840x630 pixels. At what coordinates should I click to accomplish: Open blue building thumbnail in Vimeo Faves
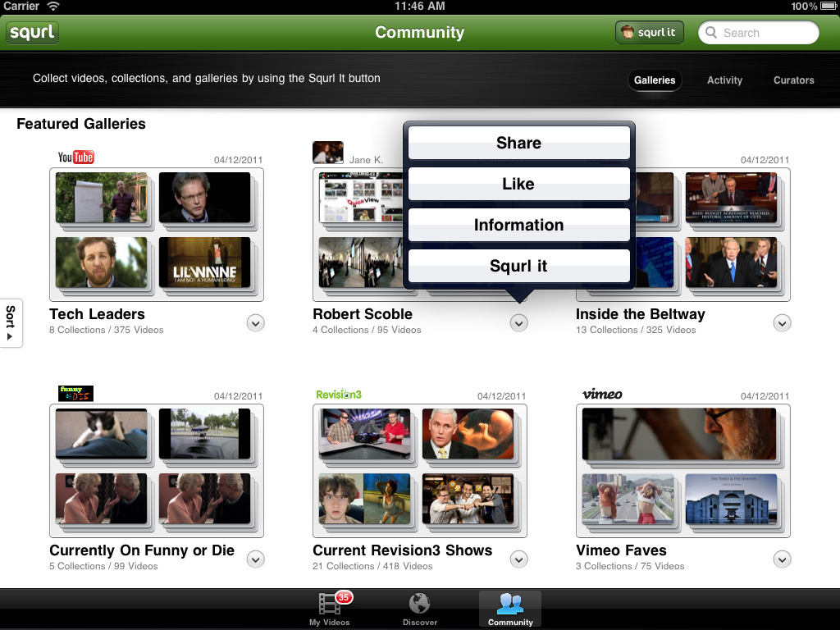pos(731,498)
